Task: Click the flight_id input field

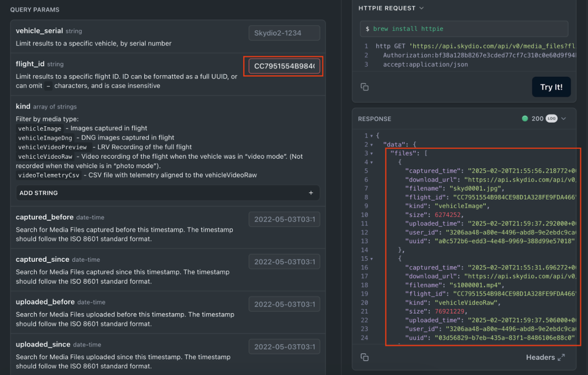Action: tap(284, 66)
